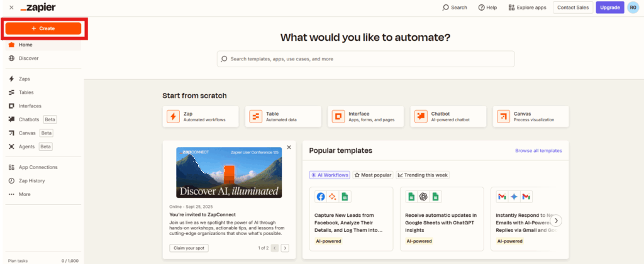Viewport: 644px width, 264px height.
Task: Open Capture New Leads from Facebook template
Action: click(x=351, y=219)
